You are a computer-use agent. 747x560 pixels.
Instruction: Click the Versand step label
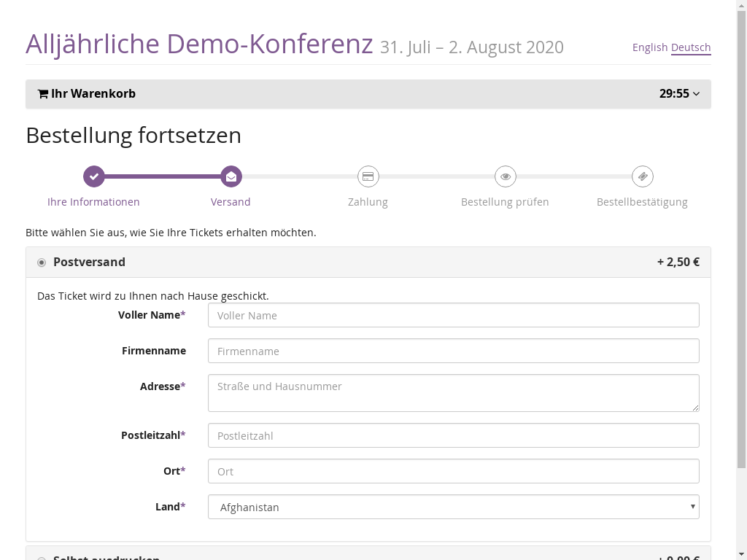(x=231, y=202)
